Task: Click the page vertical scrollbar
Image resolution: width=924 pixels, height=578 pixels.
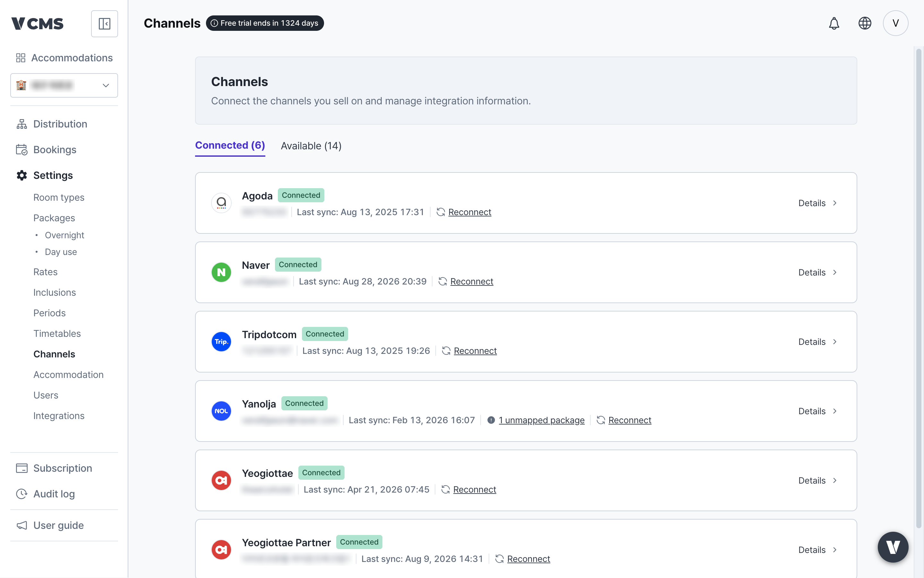Action: pos(919,288)
